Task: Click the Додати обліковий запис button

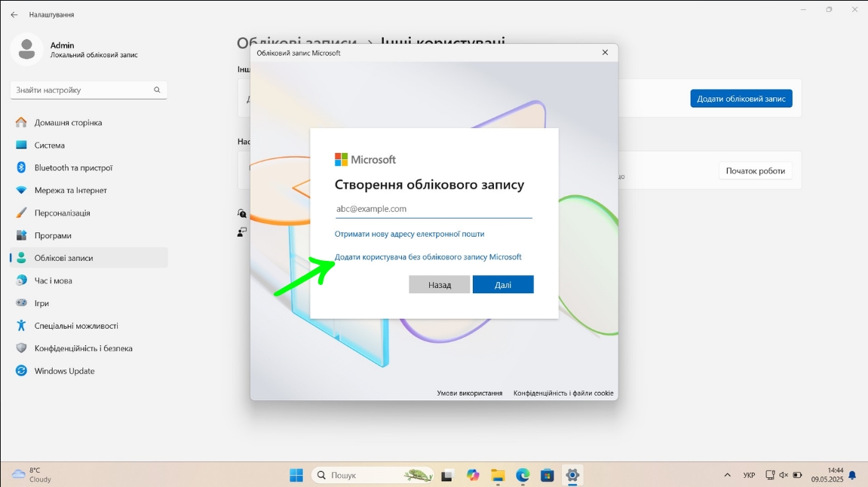Action: coord(741,98)
